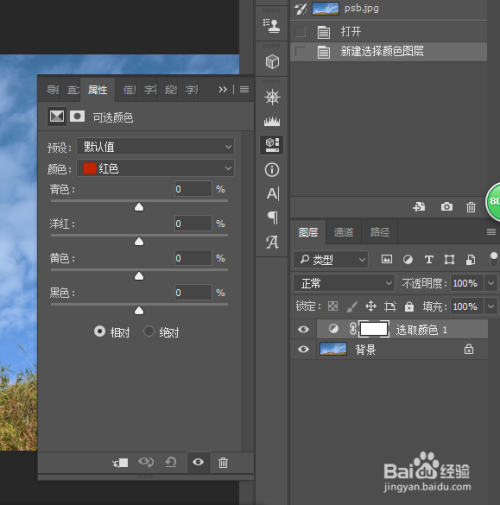500x505 pixels.
Task: Select the 背景 layer thumbnail
Action: point(333,349)
